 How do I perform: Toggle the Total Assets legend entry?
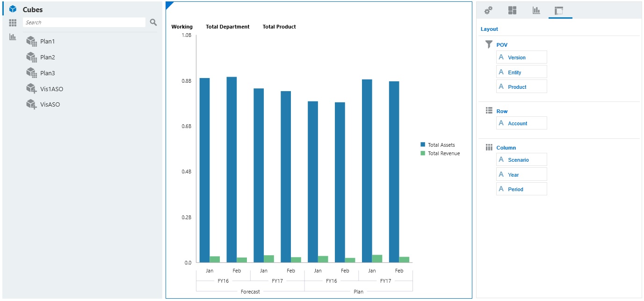point(440,144)
